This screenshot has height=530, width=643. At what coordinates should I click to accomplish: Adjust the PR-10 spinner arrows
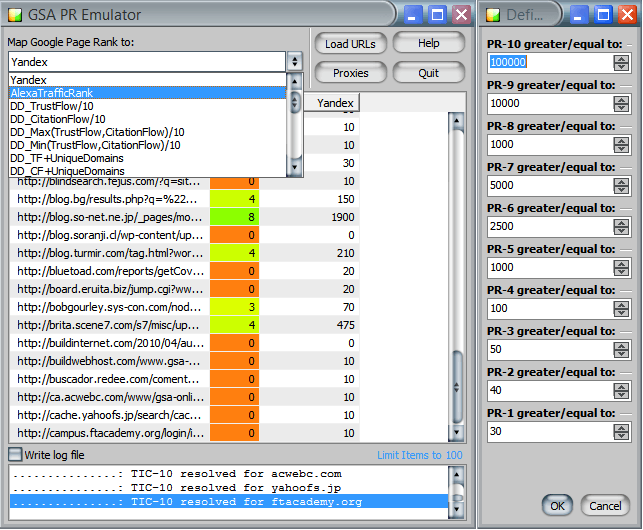(621, 62)
